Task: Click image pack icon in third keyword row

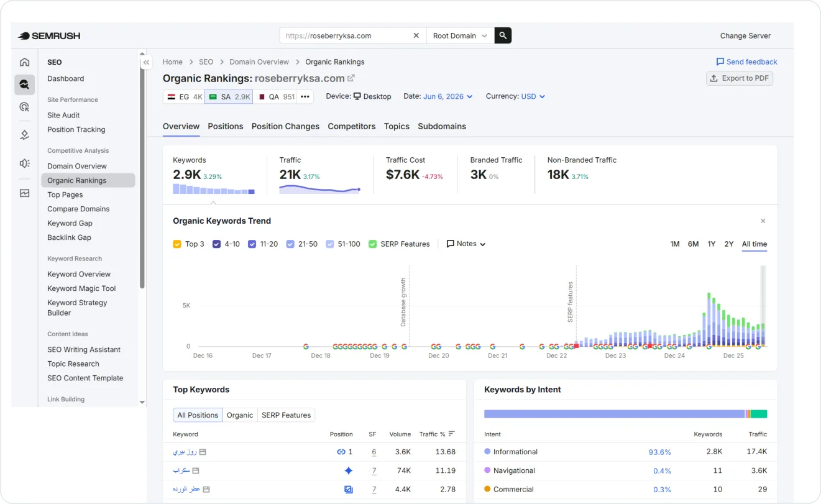Action: click(349, 489)
